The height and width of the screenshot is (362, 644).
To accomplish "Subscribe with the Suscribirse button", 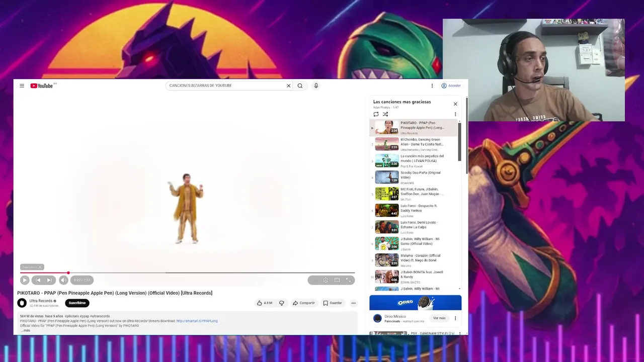I will click(77, 303).
